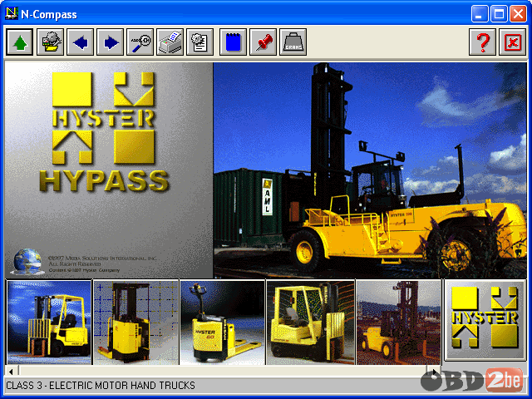Maximize the N-Compass window
532x399 pixels.
point(499,14)
